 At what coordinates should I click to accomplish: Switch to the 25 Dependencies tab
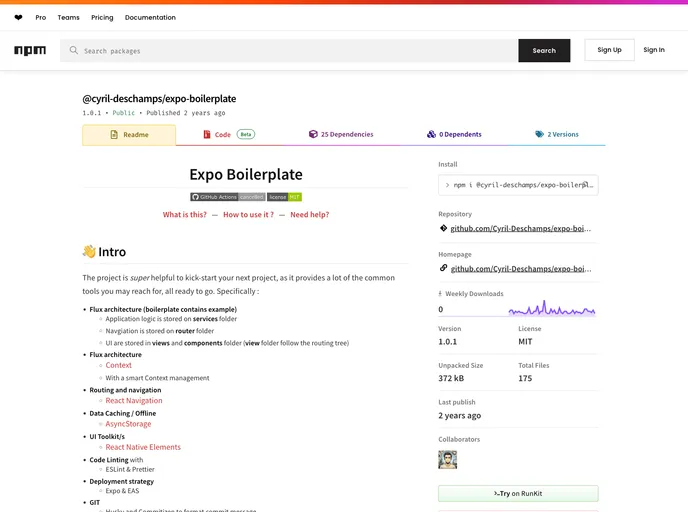tap(341, 134)
